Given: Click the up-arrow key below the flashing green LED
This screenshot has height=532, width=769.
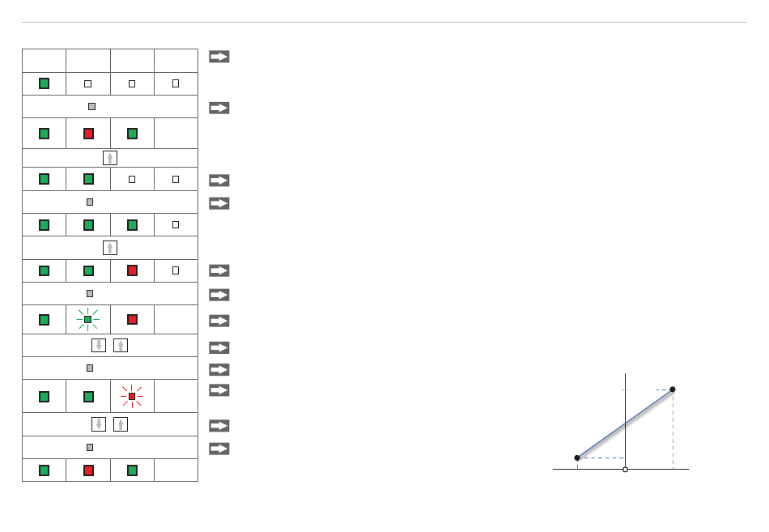Looking at the screenshot, I should tap(121, 346).
